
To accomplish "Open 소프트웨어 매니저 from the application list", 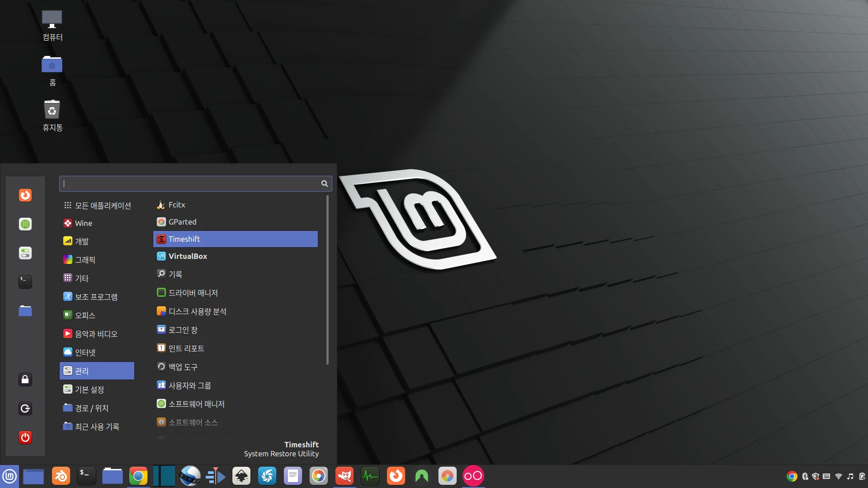I will click(236, 404).
